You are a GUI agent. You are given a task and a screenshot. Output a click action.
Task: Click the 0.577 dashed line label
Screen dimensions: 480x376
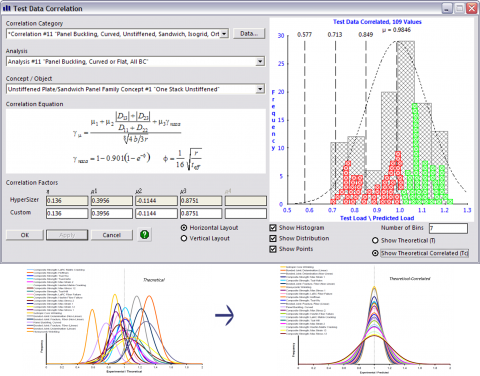point(304,35)
